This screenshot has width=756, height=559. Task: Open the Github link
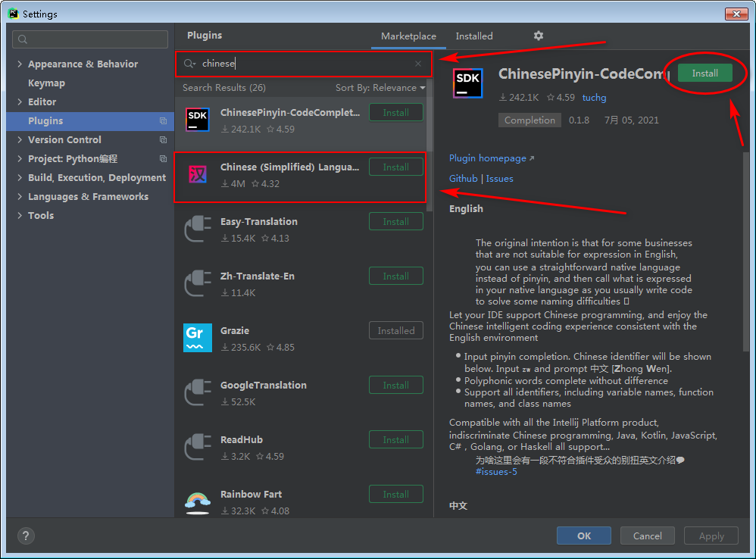coord(464,178)
